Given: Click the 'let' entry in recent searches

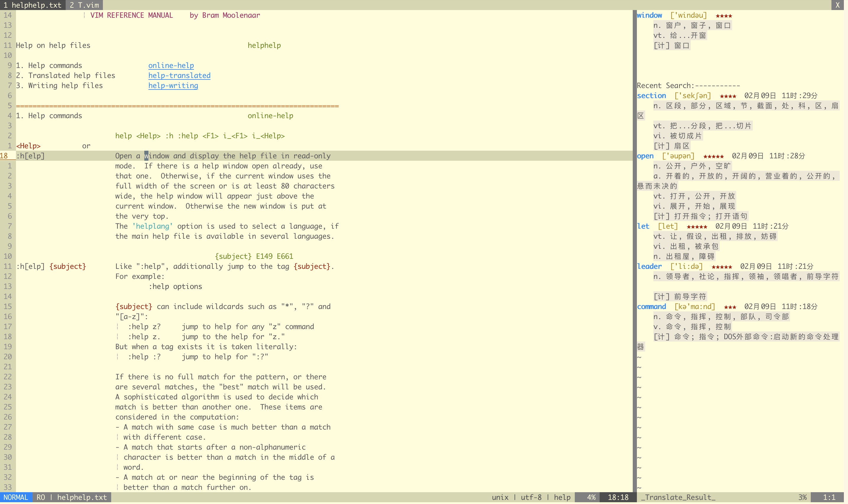Looking at the screenshot, I should click(x=643, y=226).
